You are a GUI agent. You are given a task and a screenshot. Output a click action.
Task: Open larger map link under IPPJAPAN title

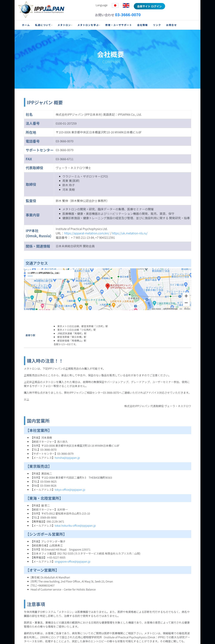click(30, 276)
